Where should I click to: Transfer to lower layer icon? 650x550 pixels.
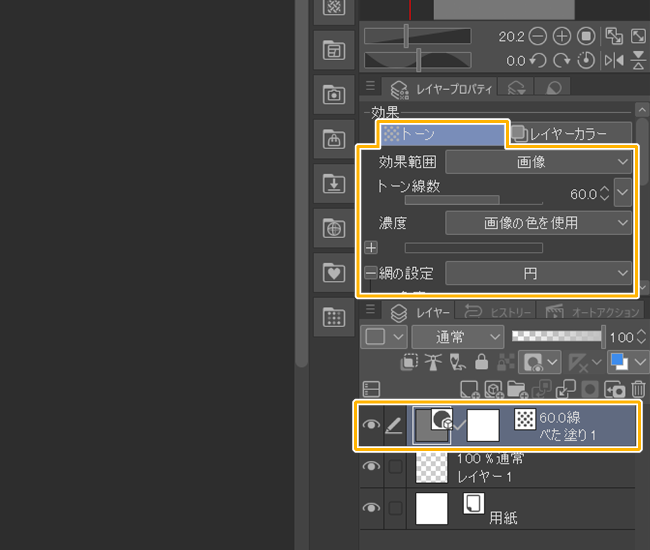(x=541, y=390)
